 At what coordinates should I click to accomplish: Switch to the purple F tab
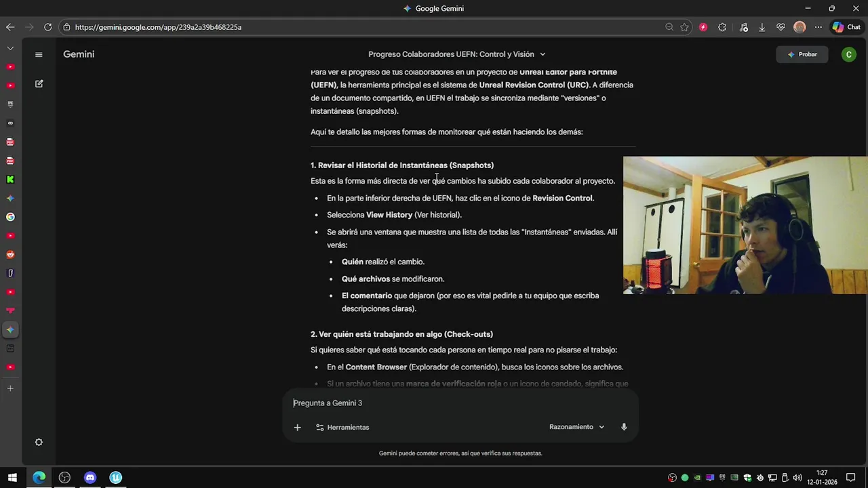tap(10, 273)
